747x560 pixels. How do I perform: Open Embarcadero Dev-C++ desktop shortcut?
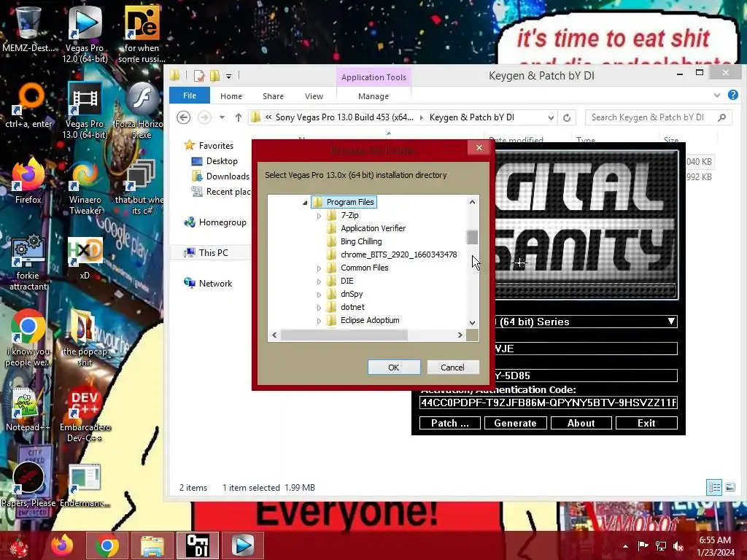(85, 414)
